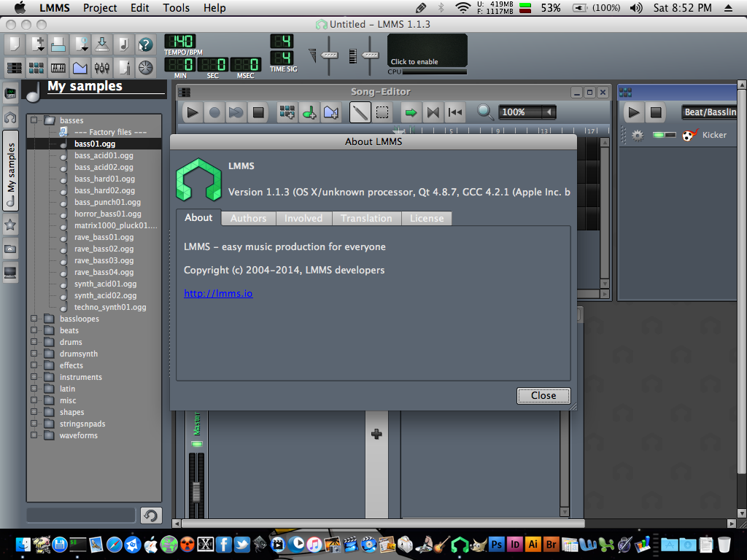Toggle My samples sidebar tab
Screen dimensions: 747x560
[x=10, y=171]
